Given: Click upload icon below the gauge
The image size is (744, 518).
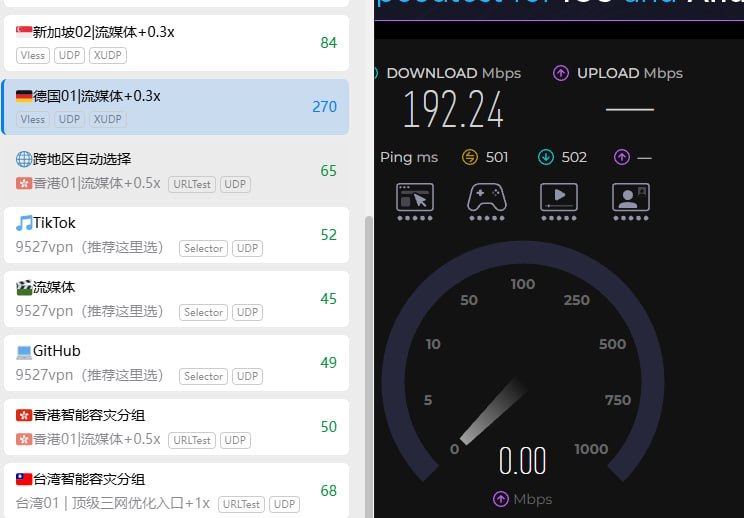Looking at the screenshot, I should [501, 499].
